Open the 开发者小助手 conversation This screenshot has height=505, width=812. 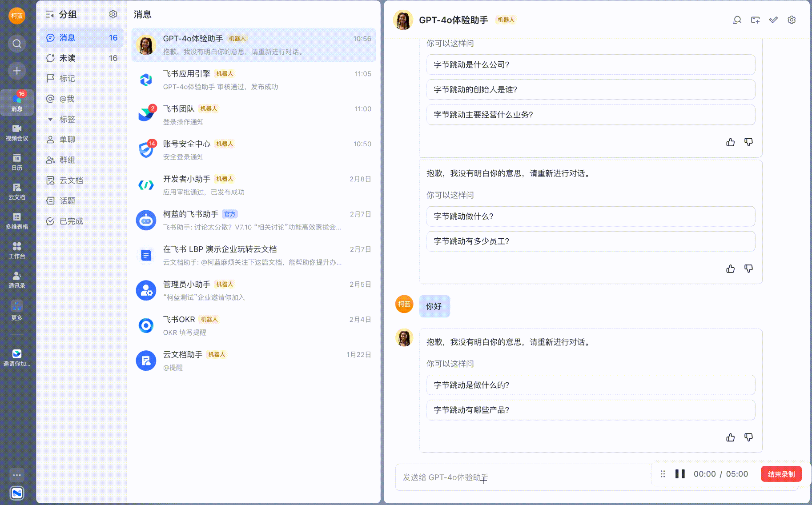point(253,185)
